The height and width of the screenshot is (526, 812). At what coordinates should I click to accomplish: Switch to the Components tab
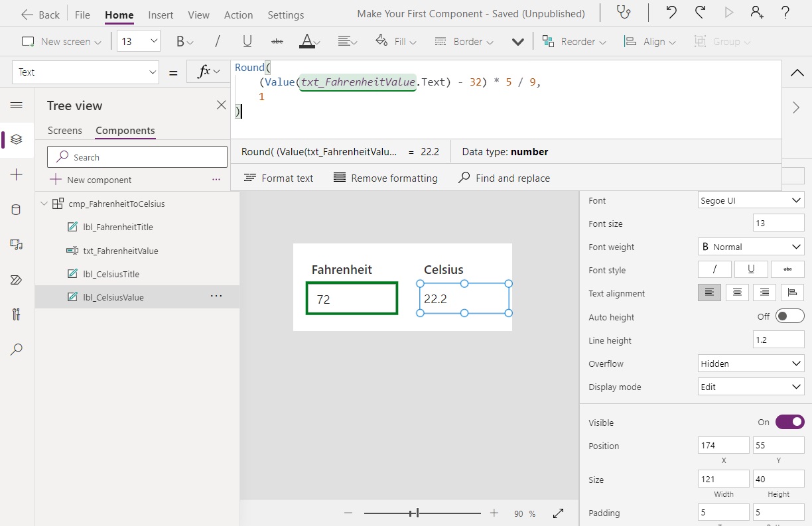point(125,131)
